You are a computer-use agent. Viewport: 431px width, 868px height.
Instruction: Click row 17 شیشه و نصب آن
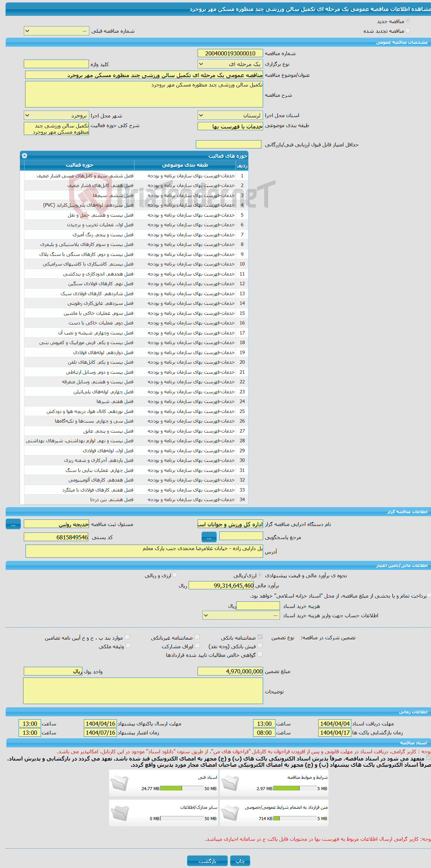pyautogui.click(x=136, y=333)
